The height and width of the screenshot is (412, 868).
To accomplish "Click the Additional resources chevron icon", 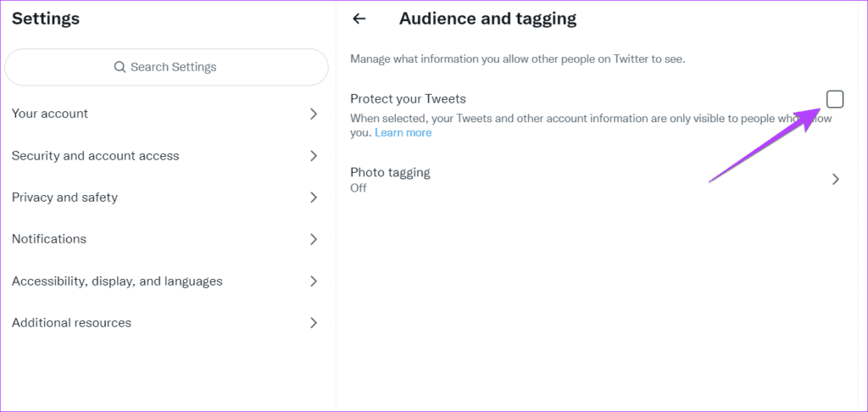I will (x=314, y=323).
